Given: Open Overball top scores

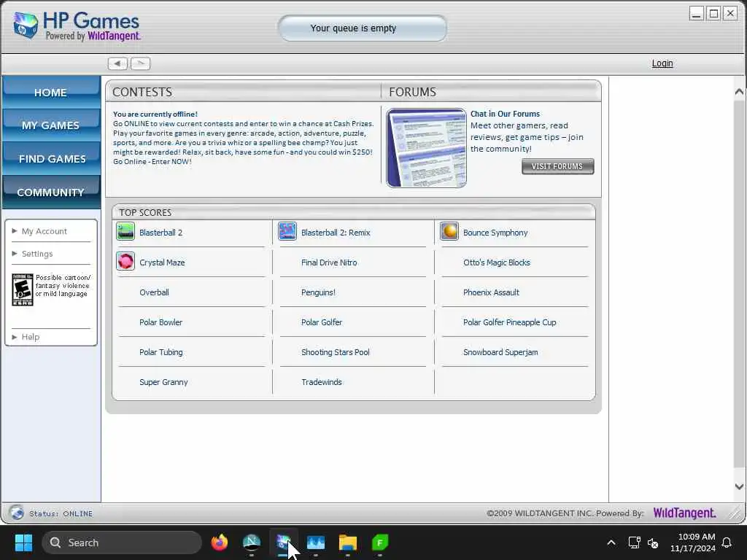Looking at the screenshot, I should point(154,292).
